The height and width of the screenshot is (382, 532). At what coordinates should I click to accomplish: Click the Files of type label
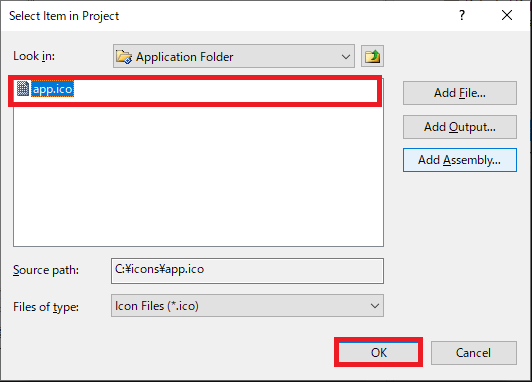46,307
